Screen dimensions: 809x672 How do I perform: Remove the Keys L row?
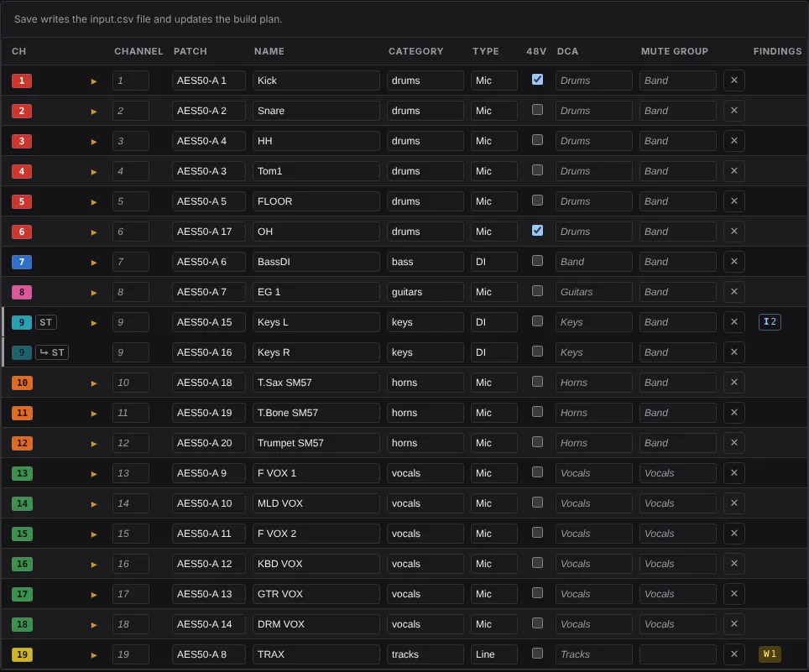point(733,322)
